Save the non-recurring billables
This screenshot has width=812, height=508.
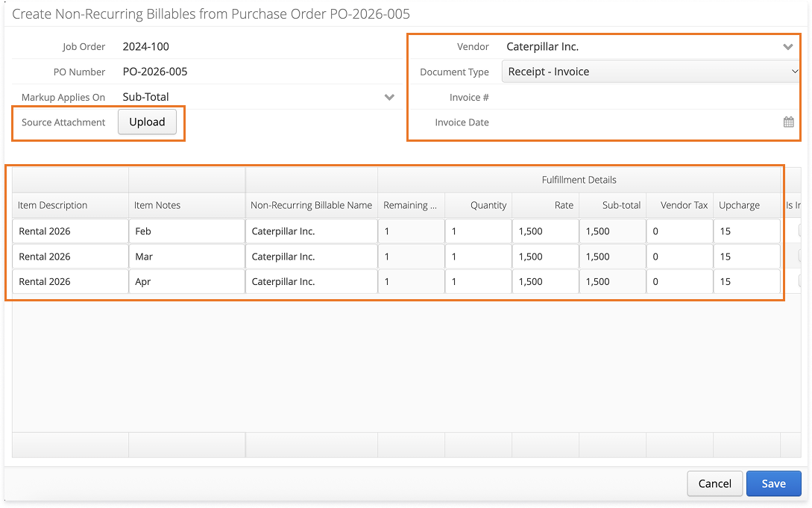click(774, 483)
